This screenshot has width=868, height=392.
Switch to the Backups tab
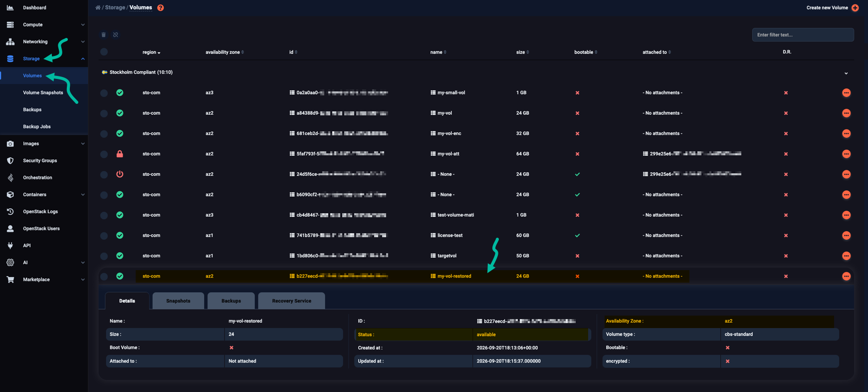[x=231, y=301]
